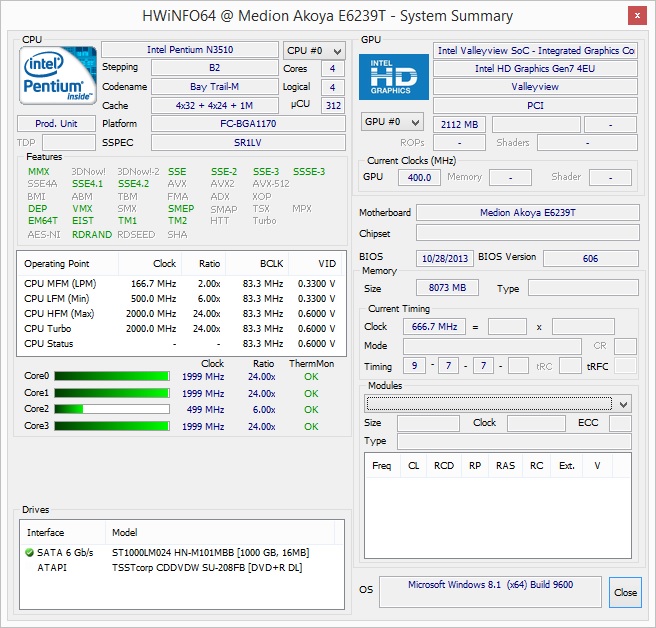
Task: Click the Stepping field B2
Action: (214, 68)
